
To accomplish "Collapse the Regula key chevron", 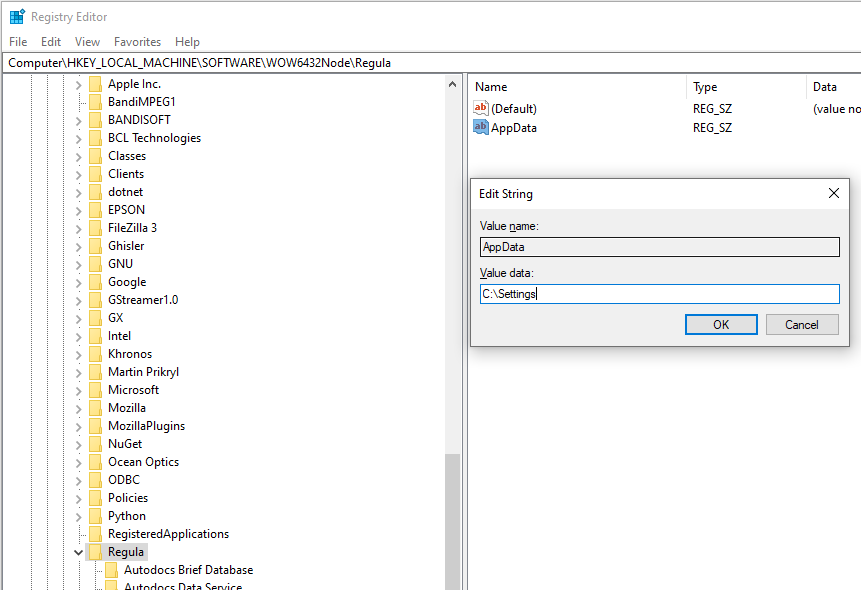I will (78, 551).
